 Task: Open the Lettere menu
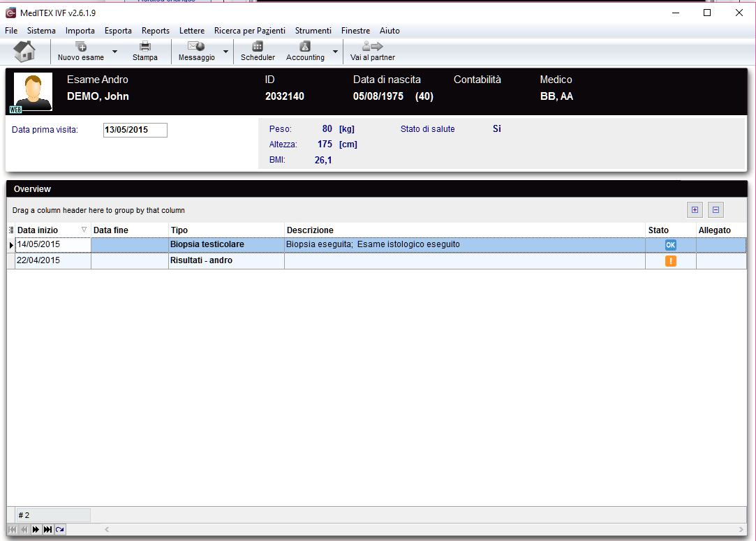[192, 31]
